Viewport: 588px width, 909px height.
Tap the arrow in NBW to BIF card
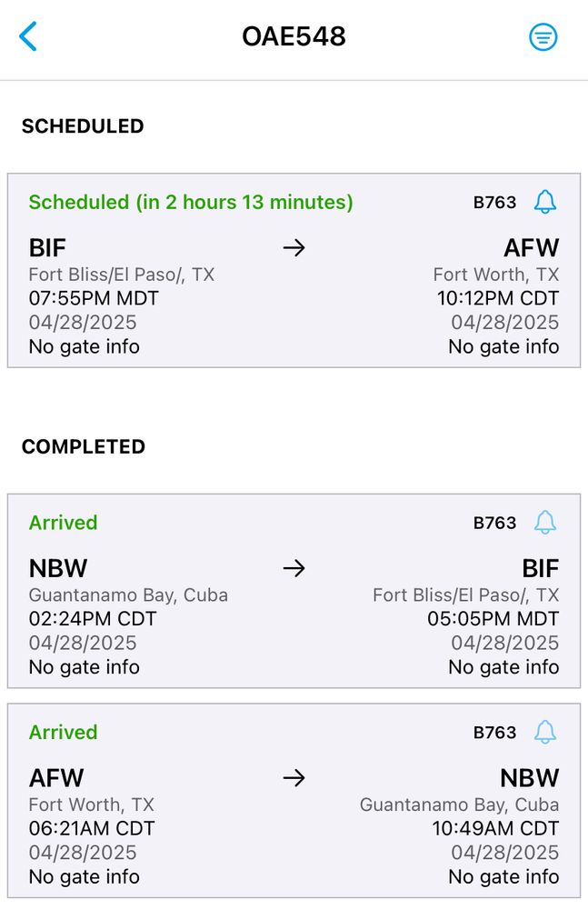(x=294, y=569)
